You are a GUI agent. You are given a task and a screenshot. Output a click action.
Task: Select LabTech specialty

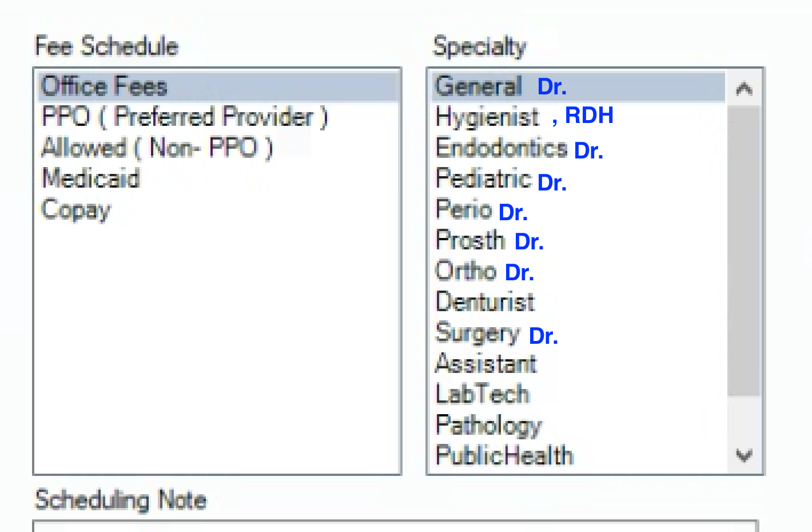[483, 394]
